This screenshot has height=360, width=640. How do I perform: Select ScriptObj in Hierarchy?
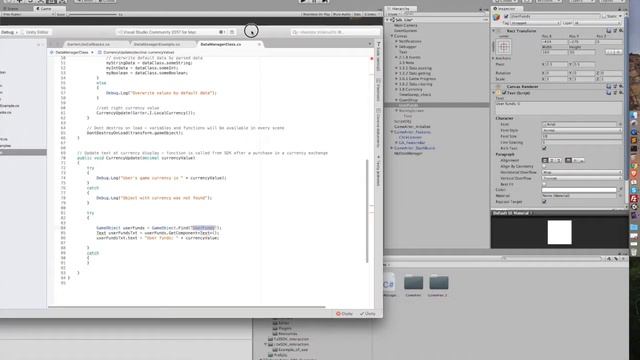click(x=402, y=121)
